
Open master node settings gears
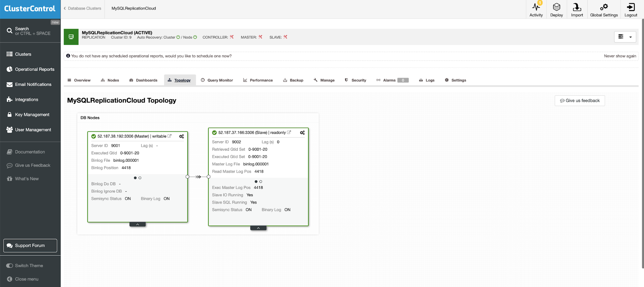[x=182, y=137]
